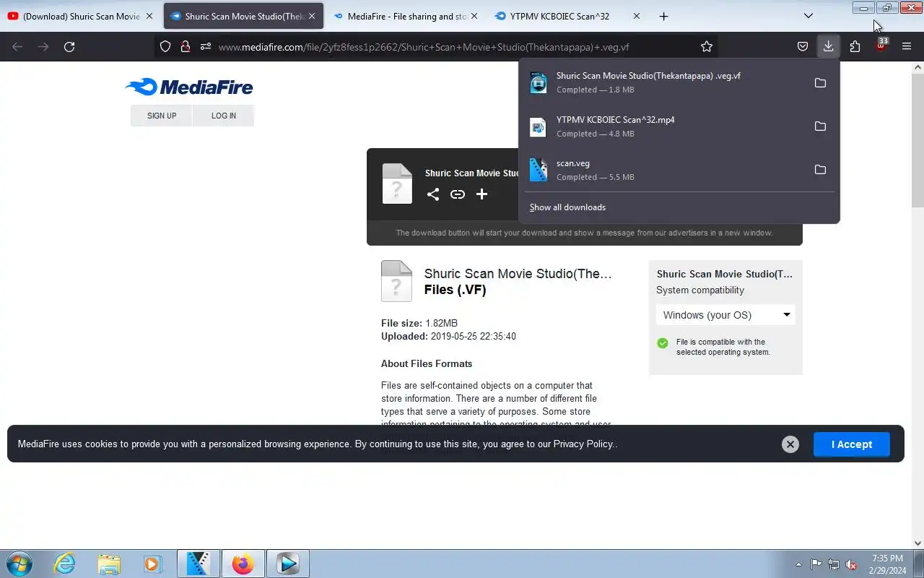Click the network icon in the system tray

(x=834, y=564)
